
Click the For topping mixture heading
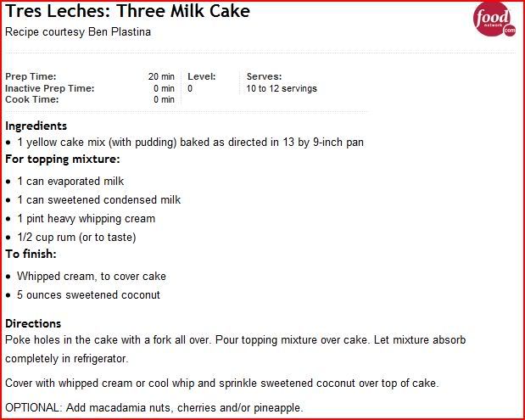click(x=63, y=159)
